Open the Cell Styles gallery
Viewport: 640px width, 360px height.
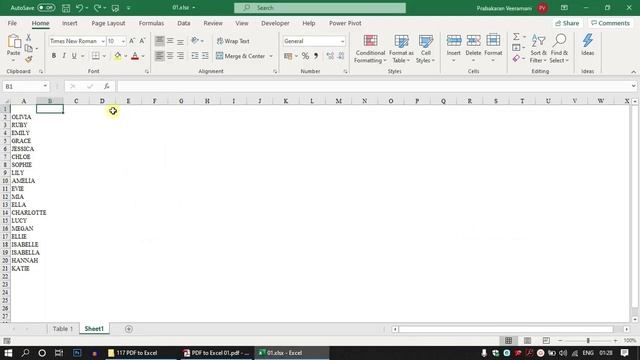click(x=425, y=49)
